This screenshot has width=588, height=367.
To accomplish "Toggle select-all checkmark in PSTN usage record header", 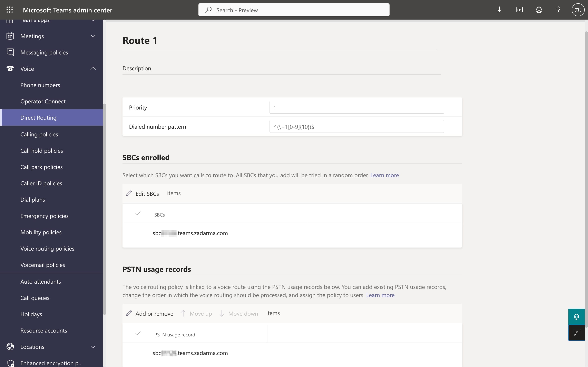I will (x=138, y=333).
